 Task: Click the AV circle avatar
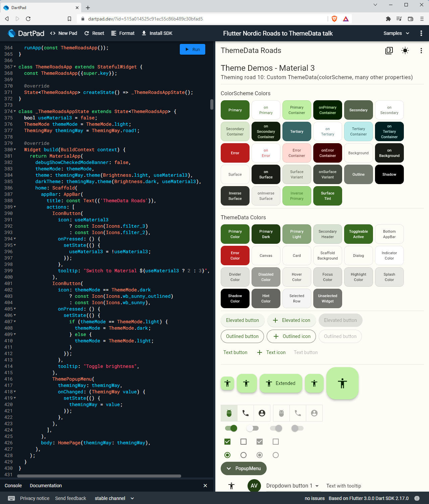tap(254, 486)
